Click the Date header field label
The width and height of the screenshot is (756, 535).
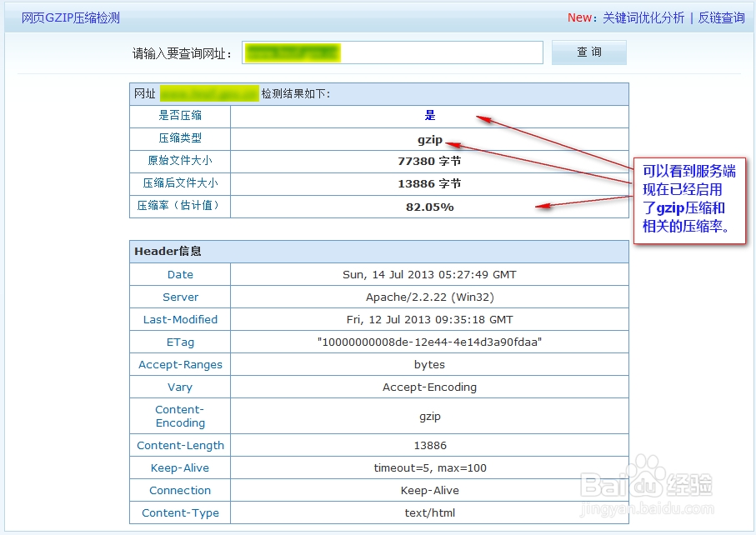click(x=180, y=274)
